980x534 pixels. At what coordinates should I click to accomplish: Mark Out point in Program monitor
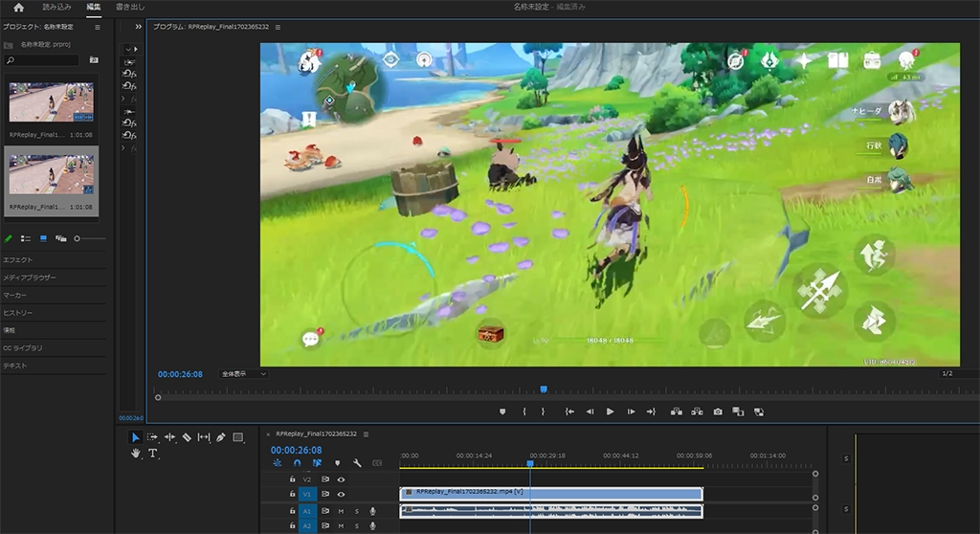(x=543, y=412)
